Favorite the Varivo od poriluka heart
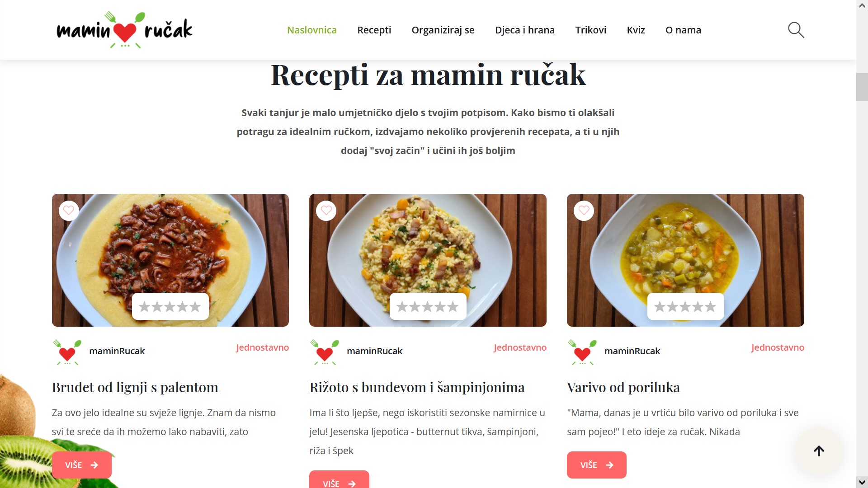The width and height of the screenshot is (868, 488). click(584, 211)
